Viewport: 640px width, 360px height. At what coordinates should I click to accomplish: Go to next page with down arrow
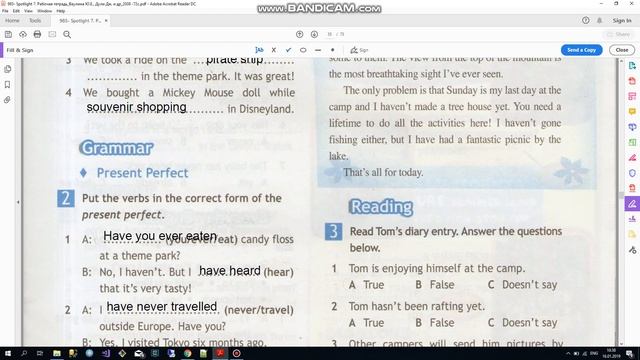coord(314,35)
